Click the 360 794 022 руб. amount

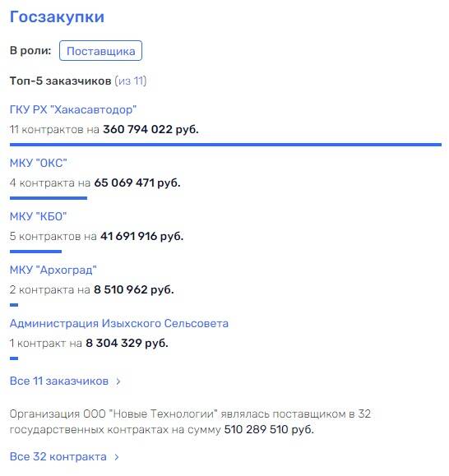point(150,130)
